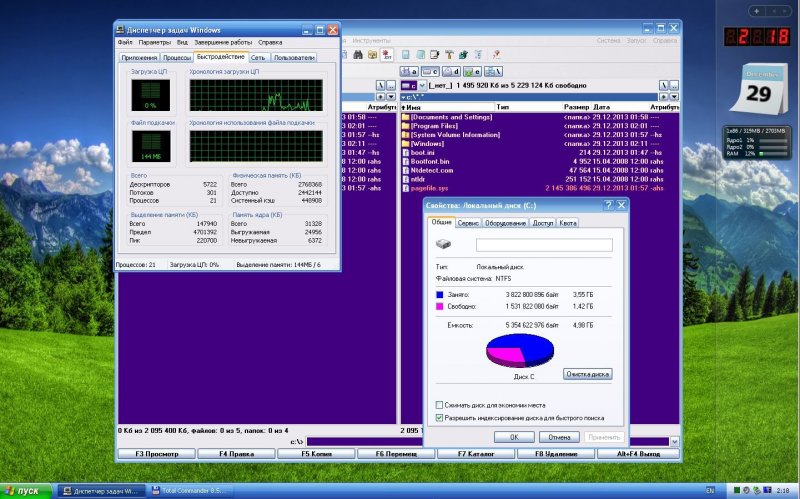Click OK in the Properties dialog
This screenshot has width=800, height=499.
[514, 437]
